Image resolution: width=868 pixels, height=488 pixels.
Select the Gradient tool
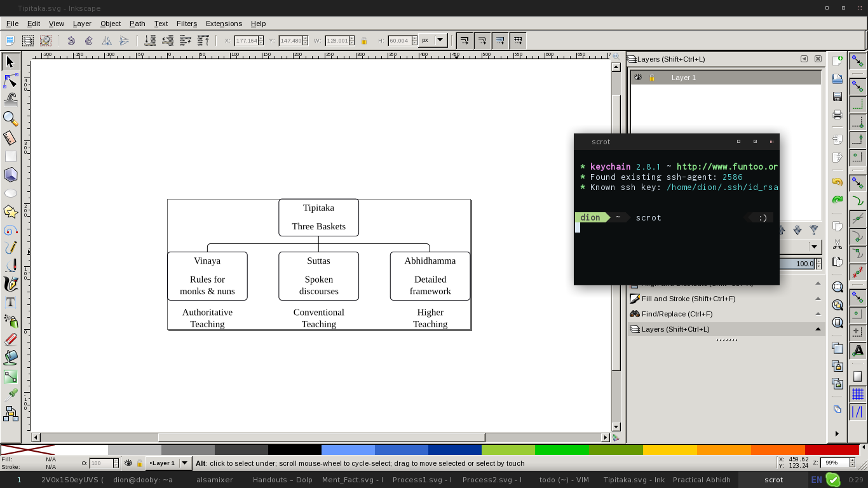[x=10, y=376]
